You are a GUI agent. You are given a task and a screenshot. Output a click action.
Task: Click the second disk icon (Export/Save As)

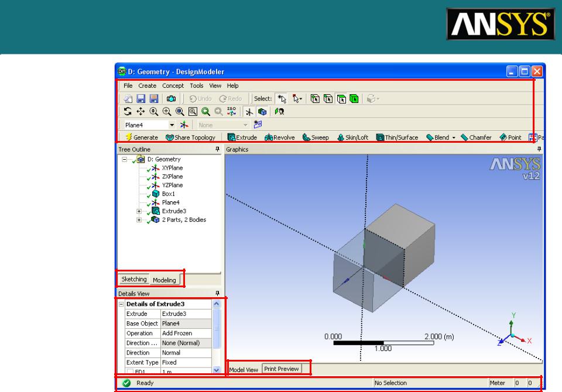pyautogui.click(x=154, y=98)
